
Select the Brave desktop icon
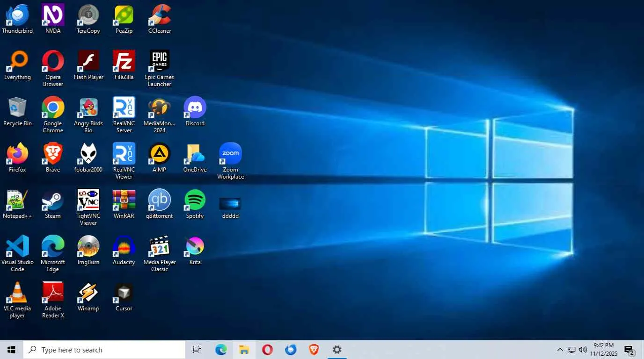click(53, 158)
